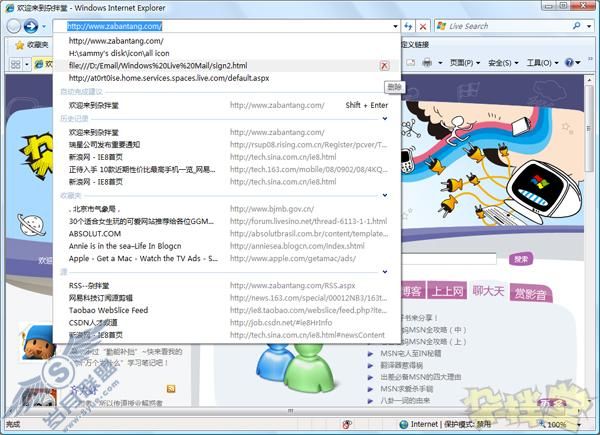
Task: Click the Shift + Enter autocomplete suggestion row
Action: (227, 105)
